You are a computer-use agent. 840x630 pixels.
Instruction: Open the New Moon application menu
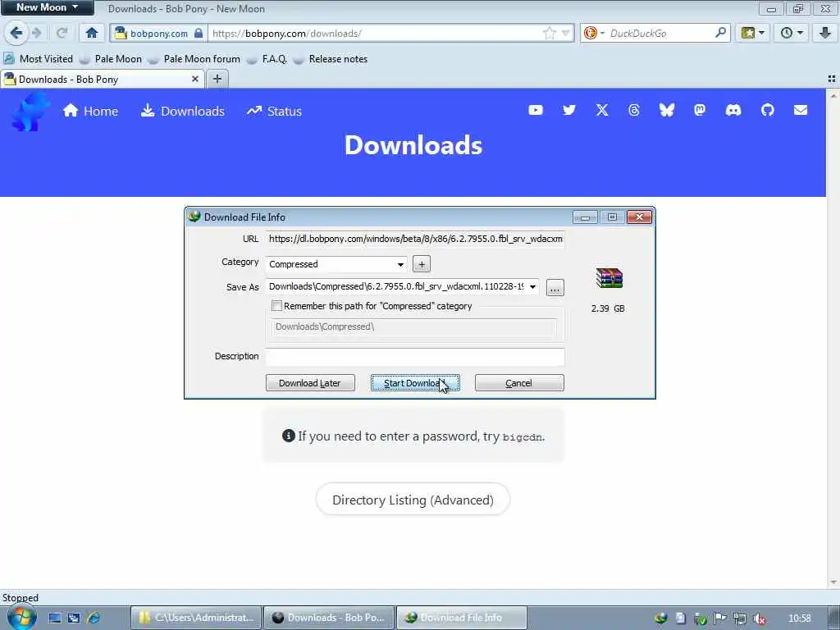pos(47,7)
